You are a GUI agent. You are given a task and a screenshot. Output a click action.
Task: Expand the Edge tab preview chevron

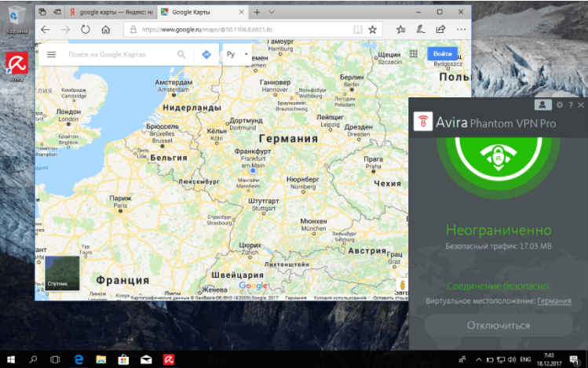click(272, 13)
